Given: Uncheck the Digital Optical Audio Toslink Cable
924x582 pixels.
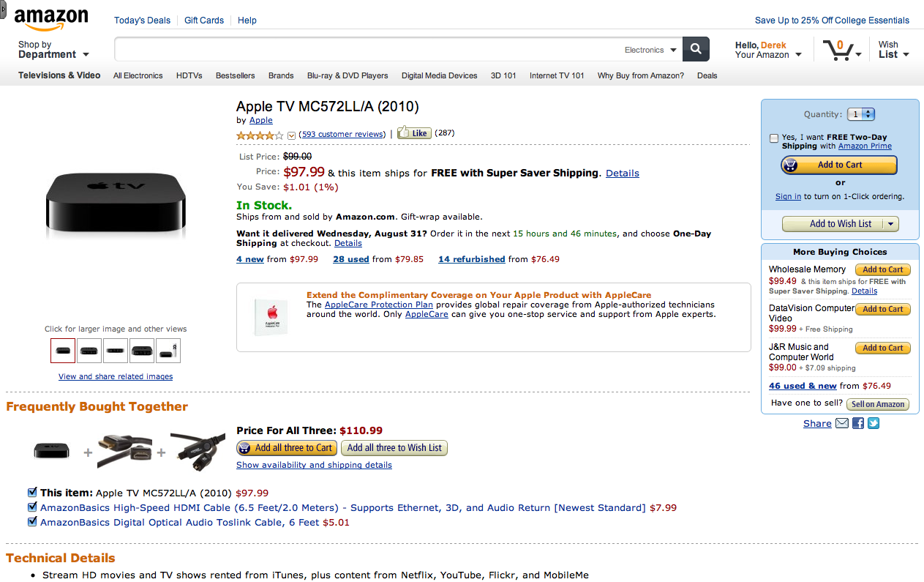Looking at the screenshot, I should tap(32, 522).
